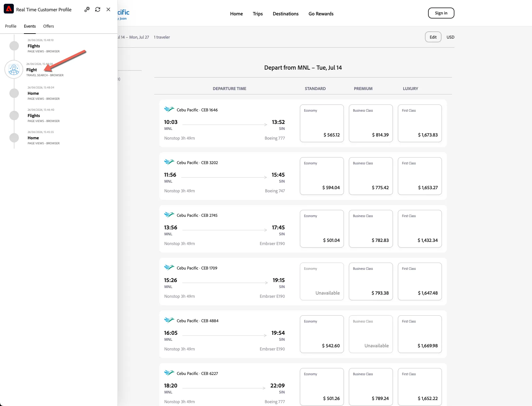Select First Class fare $1,673.83
This screenshot has width=532, height=406.
point(420,123)
